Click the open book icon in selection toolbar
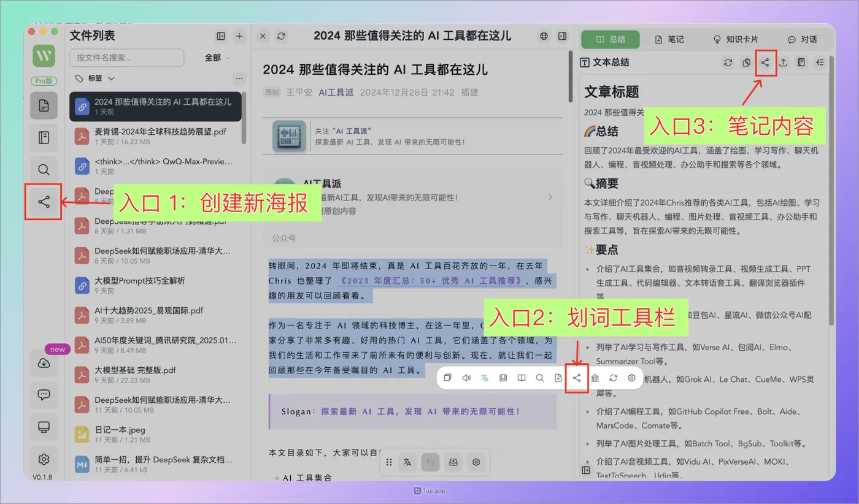This screenshot has height=504, width=859. [522, 378]
